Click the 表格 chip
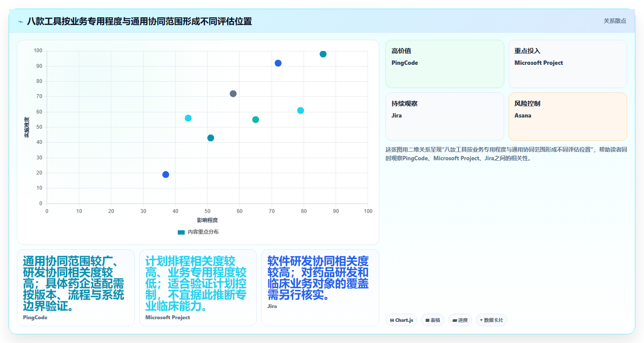This screenshot has height=343, width=644. pos(433,320)
